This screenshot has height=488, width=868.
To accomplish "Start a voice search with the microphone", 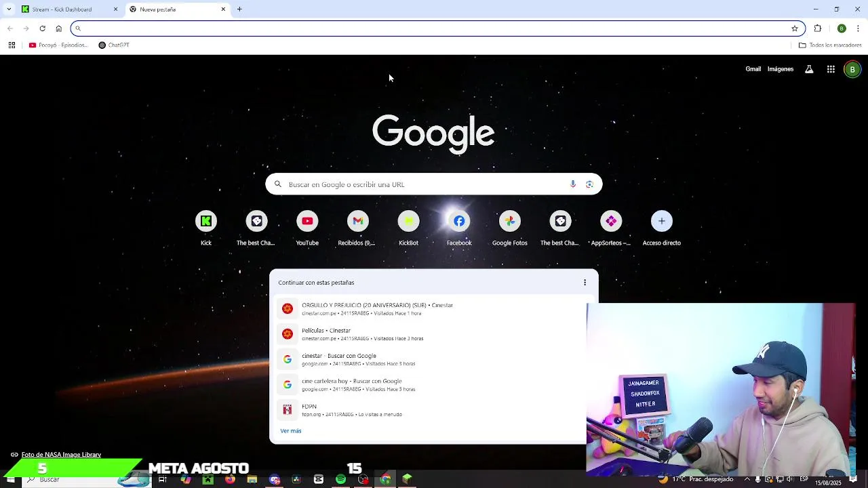I will click(573, 184).
